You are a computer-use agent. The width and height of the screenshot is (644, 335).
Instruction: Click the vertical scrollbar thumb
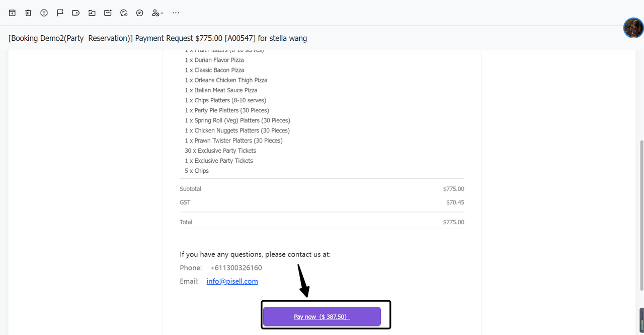click(640, 214)
